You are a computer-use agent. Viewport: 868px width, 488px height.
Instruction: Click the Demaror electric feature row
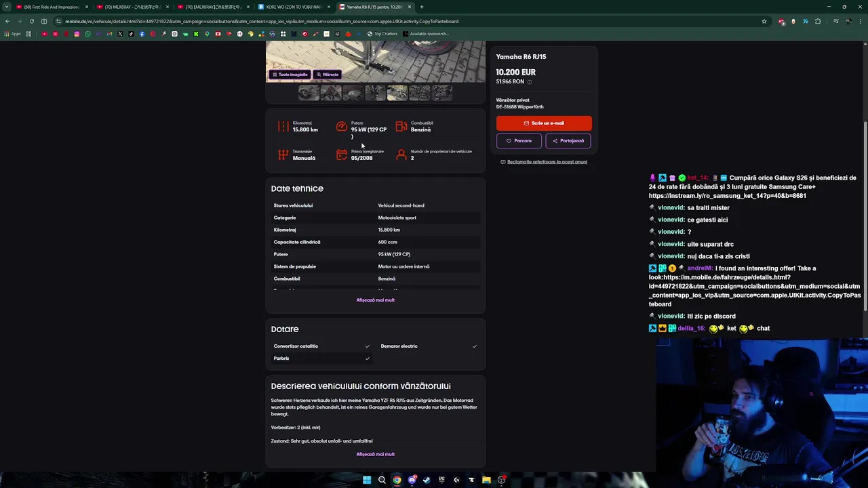click(429, 346)
